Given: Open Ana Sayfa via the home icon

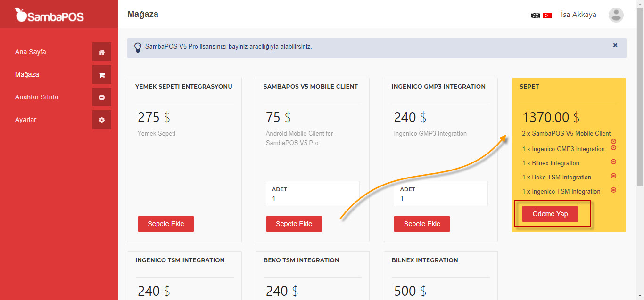Looking at the screenshot, I should 102,52.
